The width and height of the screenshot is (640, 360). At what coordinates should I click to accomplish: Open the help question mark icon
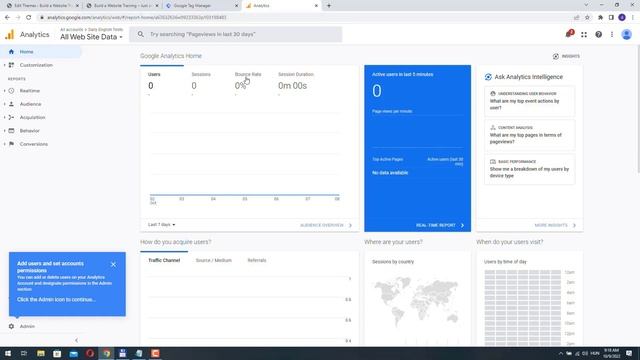pos(598,35)
